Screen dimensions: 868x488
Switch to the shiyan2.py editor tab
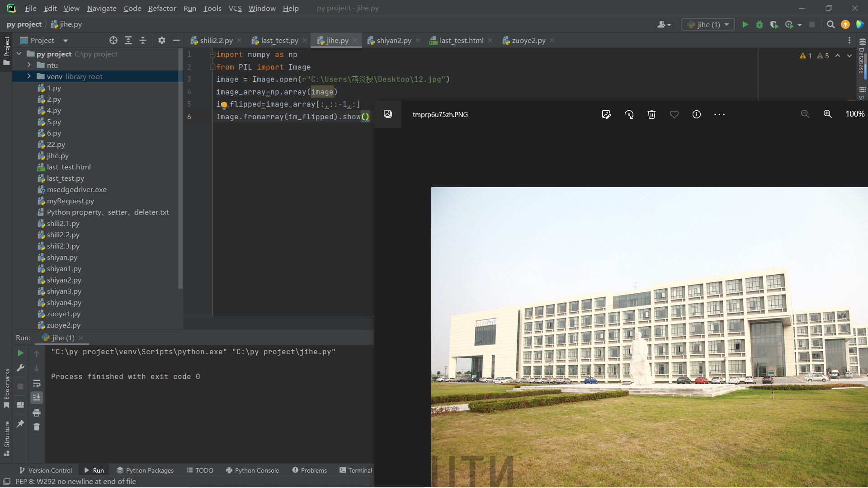[x=393, y=40]
